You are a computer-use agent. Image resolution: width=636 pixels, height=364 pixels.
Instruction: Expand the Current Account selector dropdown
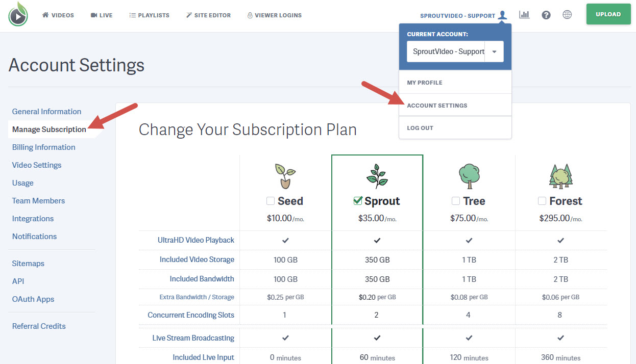click(x=494, y=51)
